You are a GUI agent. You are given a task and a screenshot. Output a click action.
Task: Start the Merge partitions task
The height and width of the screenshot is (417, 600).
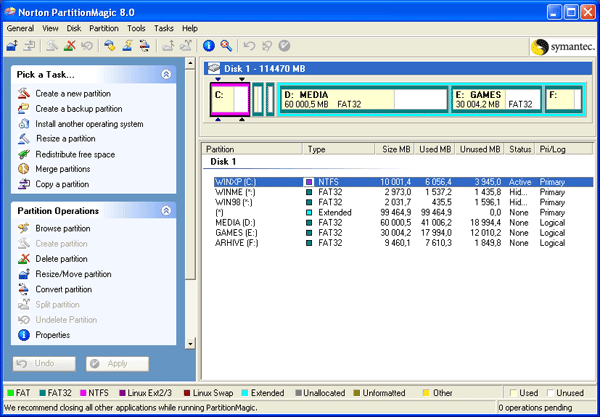[54, 169]
